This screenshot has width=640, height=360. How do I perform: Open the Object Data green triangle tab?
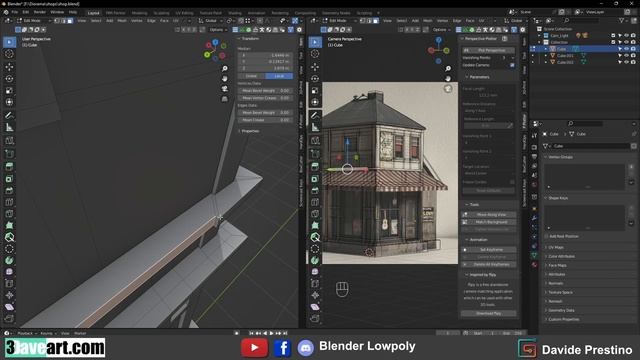coord(534,255)
